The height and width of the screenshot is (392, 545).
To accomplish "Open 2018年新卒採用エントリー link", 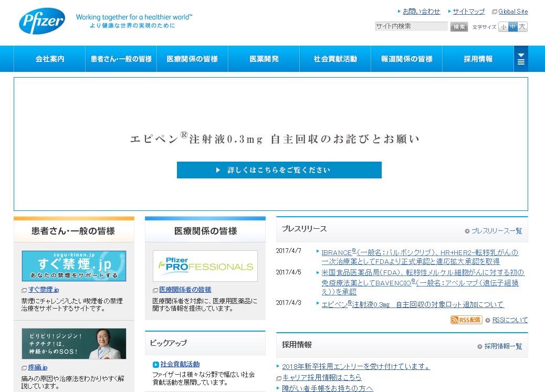I will (356, 366).
